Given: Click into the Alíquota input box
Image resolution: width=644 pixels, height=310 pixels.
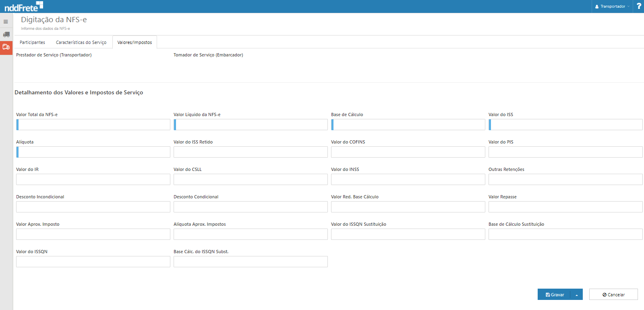Looking at the screenshot, I should [93, 152].
